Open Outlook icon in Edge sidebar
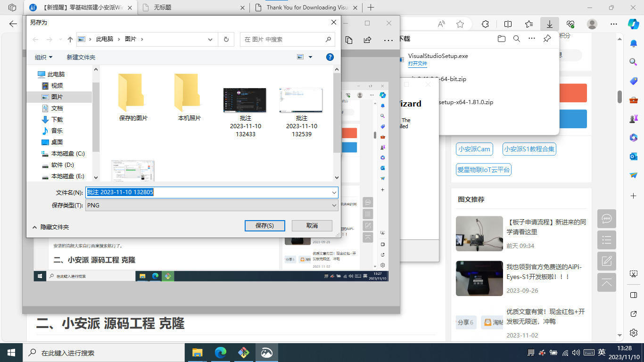 (634, 156)
